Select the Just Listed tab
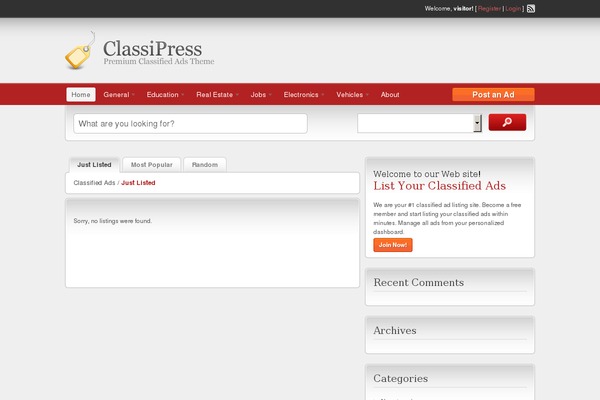The height and width of the screenshot is (400, 600). click(94, 165)
